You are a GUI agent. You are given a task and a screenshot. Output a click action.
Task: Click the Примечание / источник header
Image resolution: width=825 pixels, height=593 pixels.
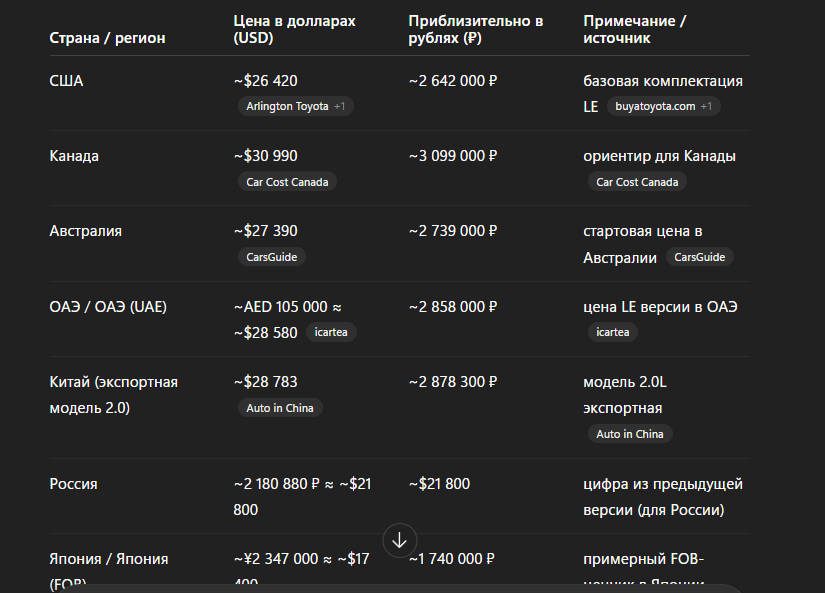point(635,29)
